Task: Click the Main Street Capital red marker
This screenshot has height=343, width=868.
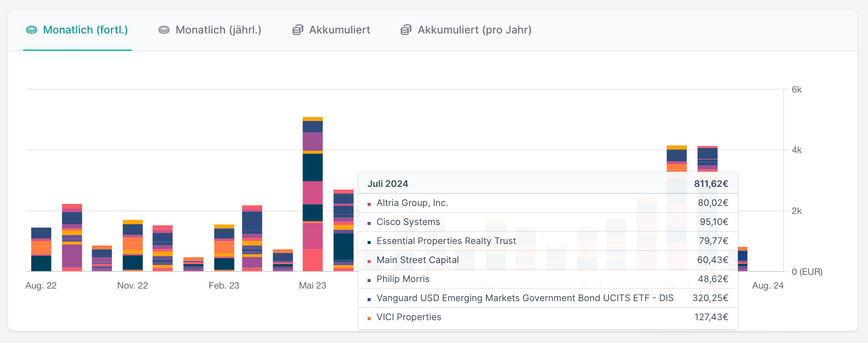Action: click(x=369, y=262)
